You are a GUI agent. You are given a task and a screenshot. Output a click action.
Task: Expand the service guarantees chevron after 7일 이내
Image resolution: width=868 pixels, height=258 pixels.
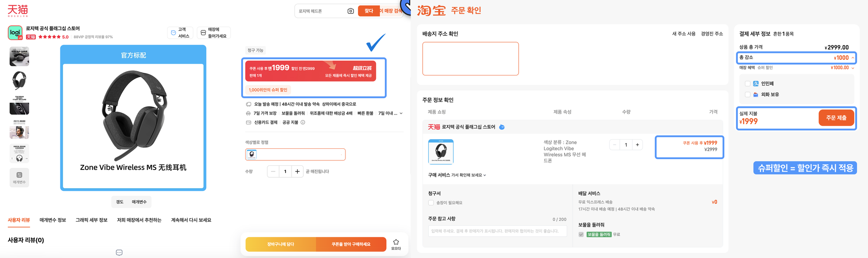click(401, 114)
